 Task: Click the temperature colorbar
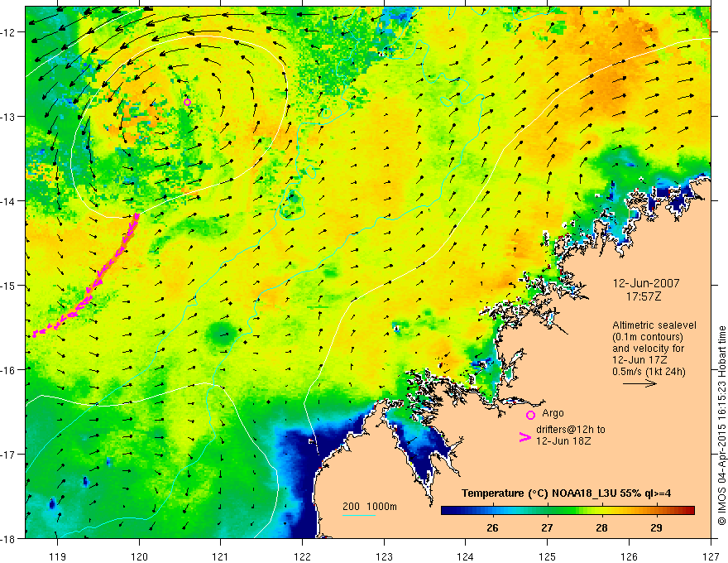coord(568,510)
